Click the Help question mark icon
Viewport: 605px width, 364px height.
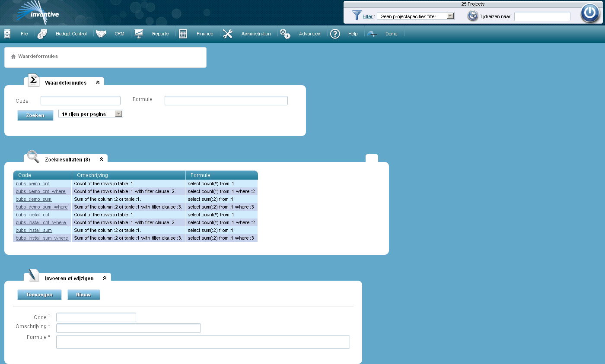(x=335, y=34)
